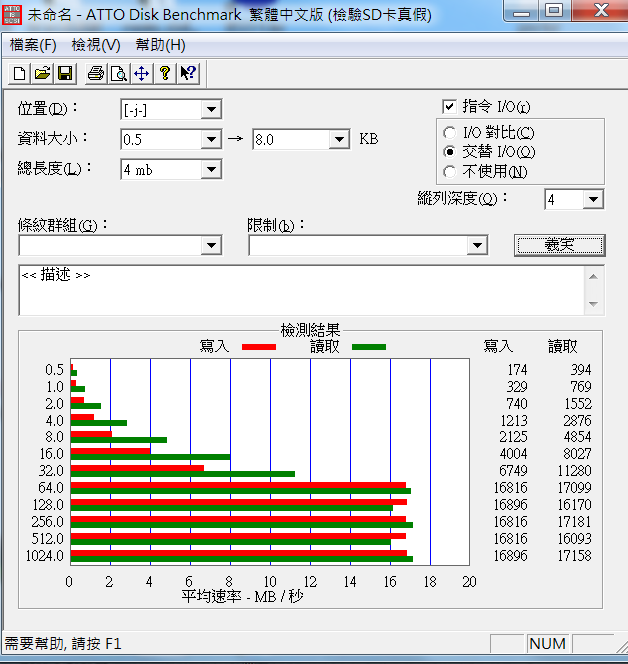628x664 pixels.
Task: Activate context help arrow-question icon
Action: pyautogui.click(x=188, y=74)
